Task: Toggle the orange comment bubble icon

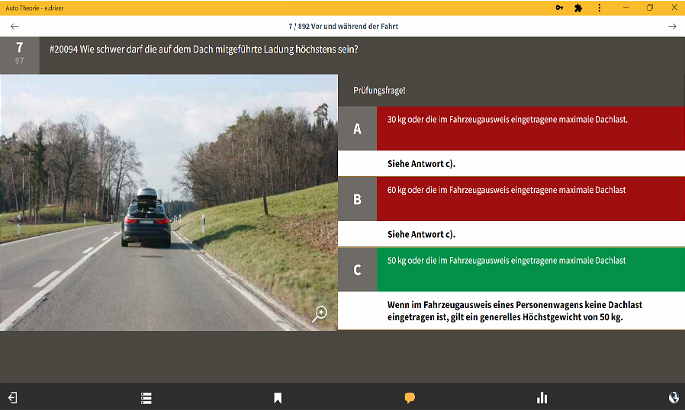Action: click(409, 398)
